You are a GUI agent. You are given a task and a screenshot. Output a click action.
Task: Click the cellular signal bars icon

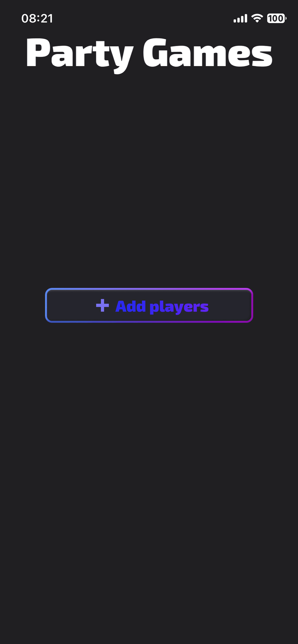240,19
